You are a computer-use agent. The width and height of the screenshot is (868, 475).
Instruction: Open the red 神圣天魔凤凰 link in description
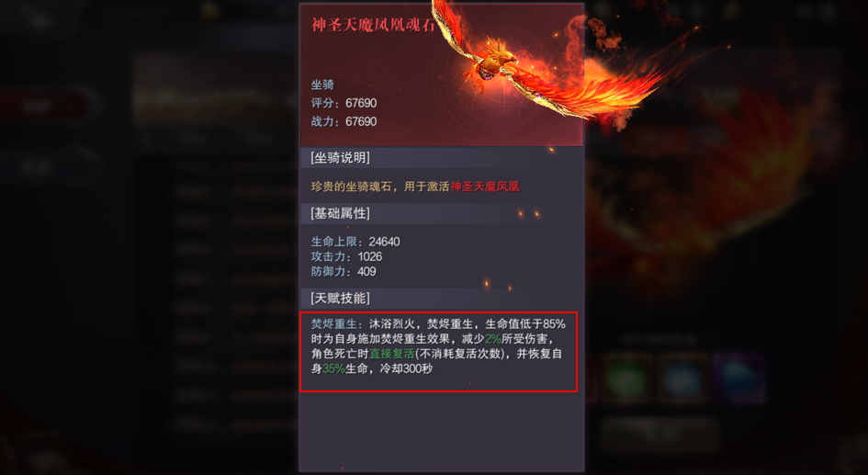[x=485, y=187]
